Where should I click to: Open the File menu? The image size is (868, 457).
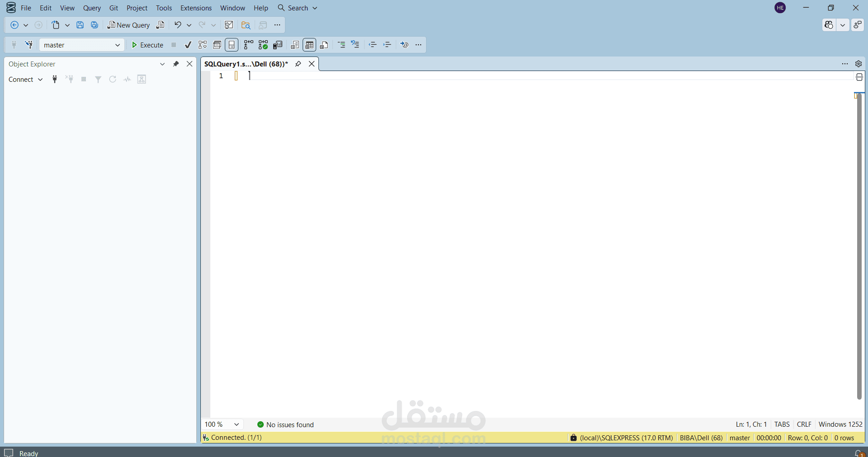pyautogui.click(x=26, y=8)
